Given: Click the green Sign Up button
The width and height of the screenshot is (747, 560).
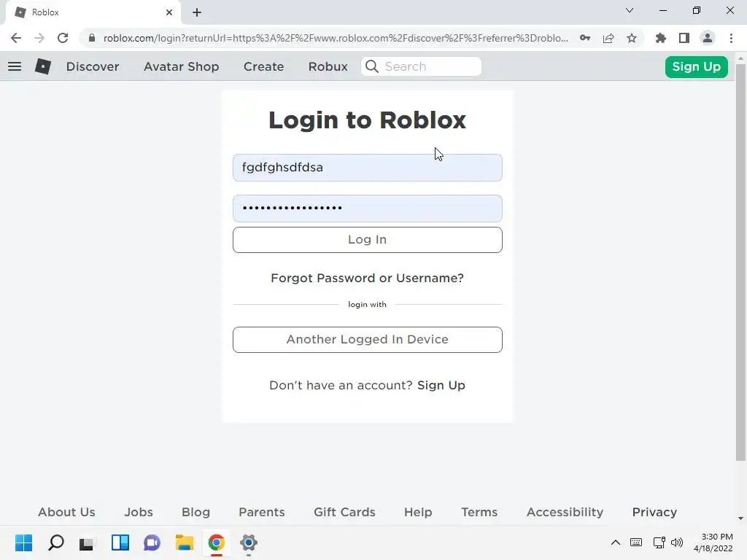Looking at the screenshot, I should 697,66.
